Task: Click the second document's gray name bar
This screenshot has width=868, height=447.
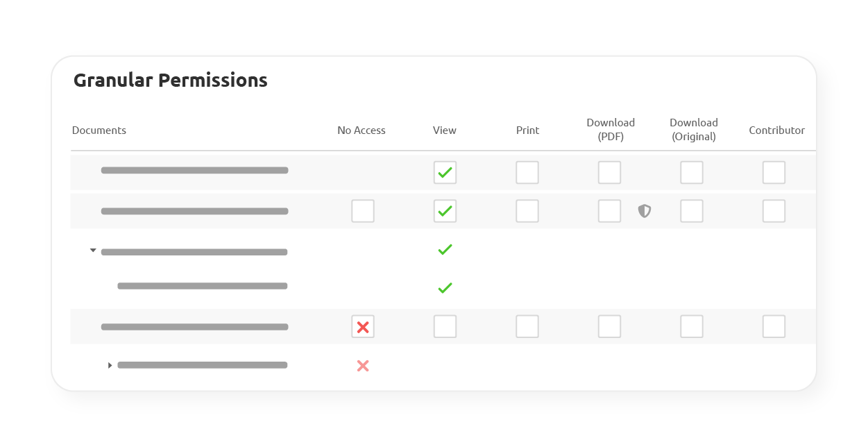Action: point(194,211)
